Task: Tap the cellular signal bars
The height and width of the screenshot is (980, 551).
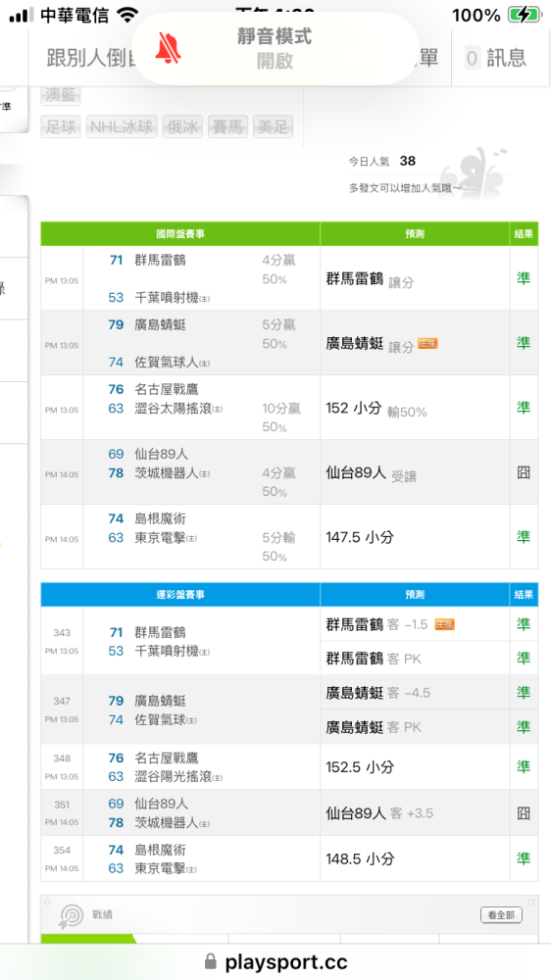Action: point(22,16)
